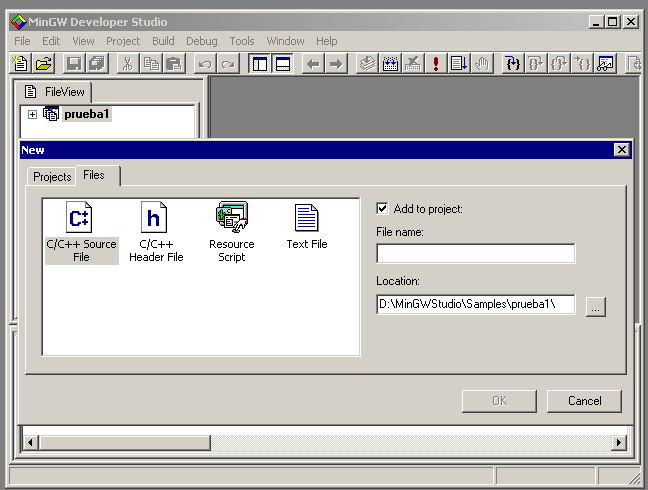Click the back arrow toolbar icon
648x490 pixels.
313,64
